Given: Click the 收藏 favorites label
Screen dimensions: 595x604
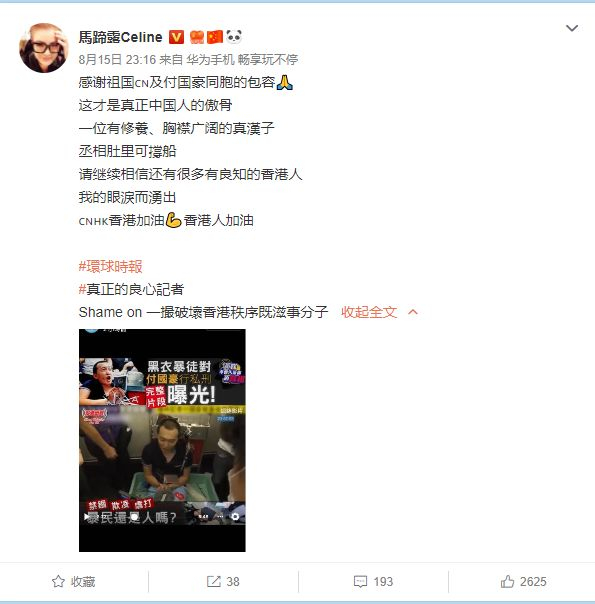Looking at the screenshot, I should pyautogui.click(x=83, y=582).
